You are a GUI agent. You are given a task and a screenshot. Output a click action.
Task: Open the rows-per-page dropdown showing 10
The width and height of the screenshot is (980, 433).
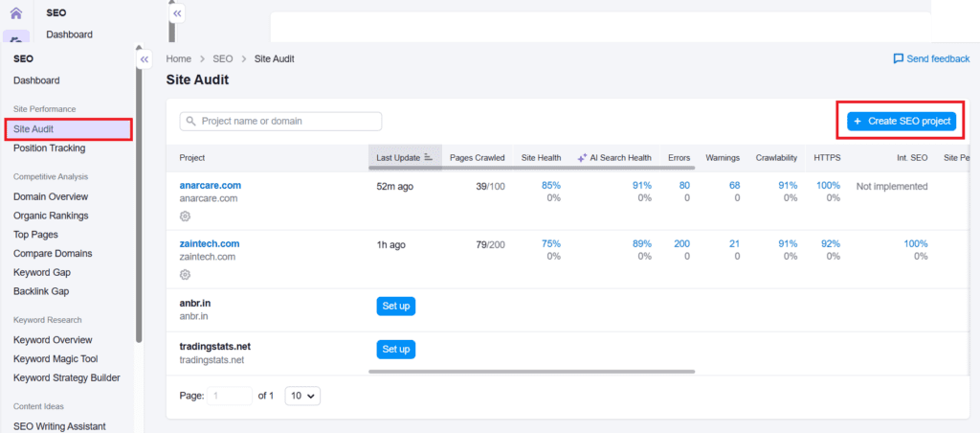coord(303,396)
